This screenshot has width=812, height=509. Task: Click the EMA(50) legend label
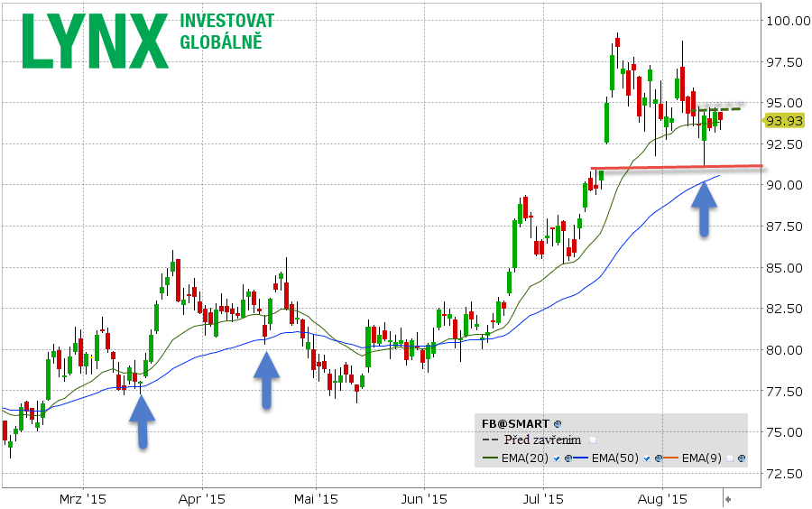(615, 458)
